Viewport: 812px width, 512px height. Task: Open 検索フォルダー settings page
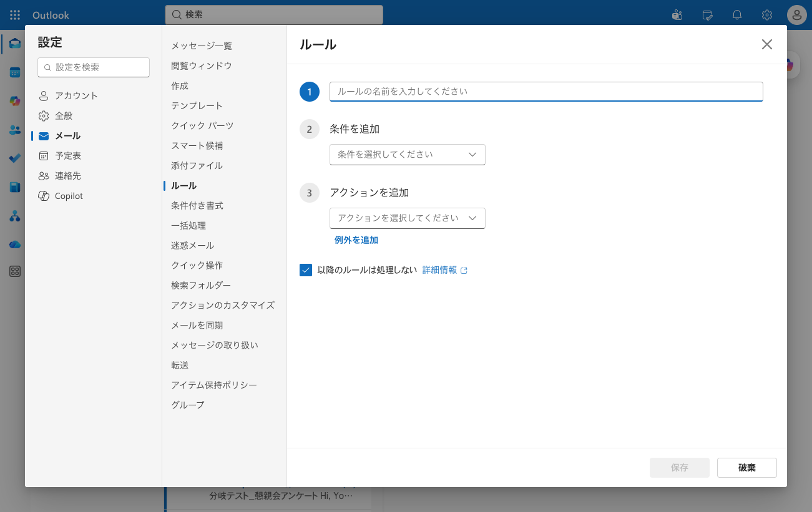[x=201, y=285]
